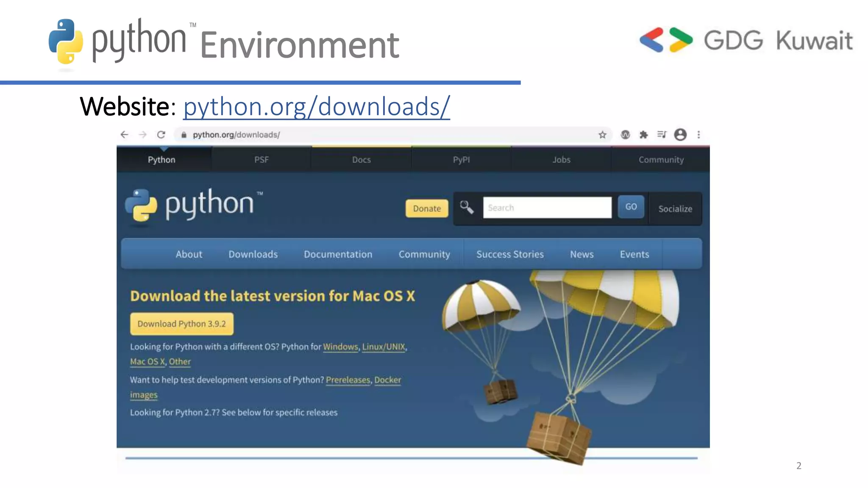Follow the Windows download link
Screen dimensions: 868x488
[340, 347]
